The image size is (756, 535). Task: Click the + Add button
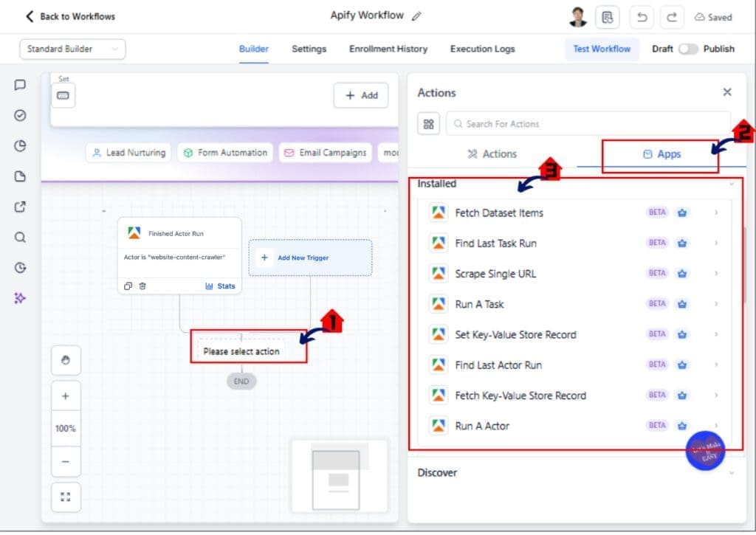[x=361, y=95]
